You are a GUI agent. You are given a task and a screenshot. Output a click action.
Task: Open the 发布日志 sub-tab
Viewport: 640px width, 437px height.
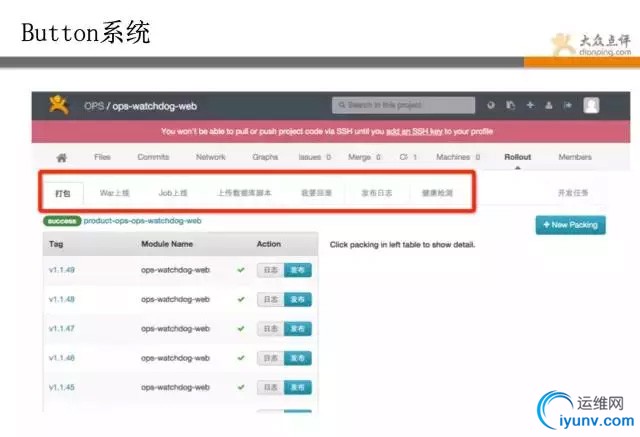click(377, 193)
